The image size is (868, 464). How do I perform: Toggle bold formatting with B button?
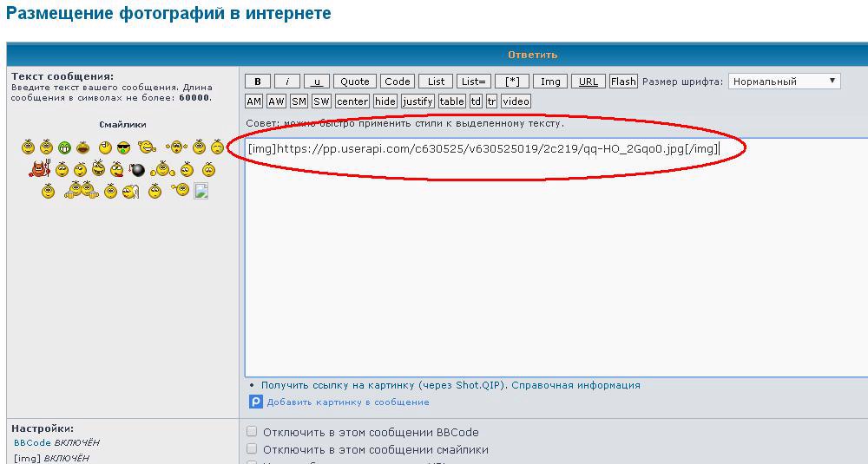click(258, 82)
